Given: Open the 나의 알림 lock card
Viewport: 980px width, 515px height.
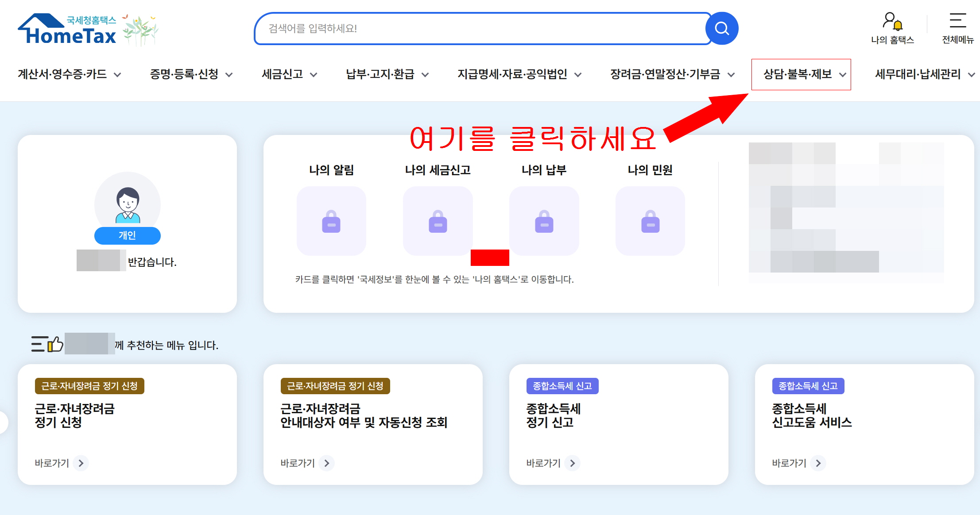Looking at the screenshot, I should click(x=331, y=221).
